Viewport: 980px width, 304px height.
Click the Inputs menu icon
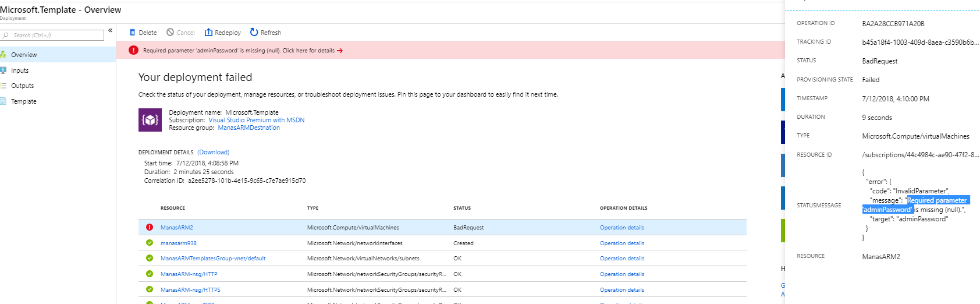click(3, 70)
